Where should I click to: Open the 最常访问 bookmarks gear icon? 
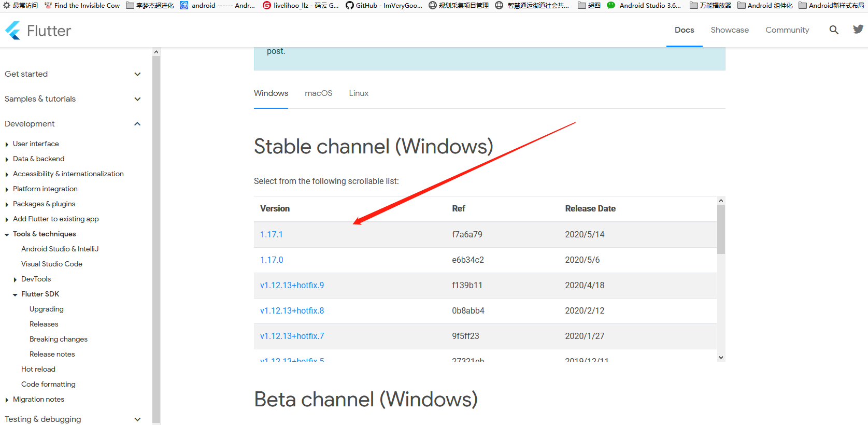(7, 5)
